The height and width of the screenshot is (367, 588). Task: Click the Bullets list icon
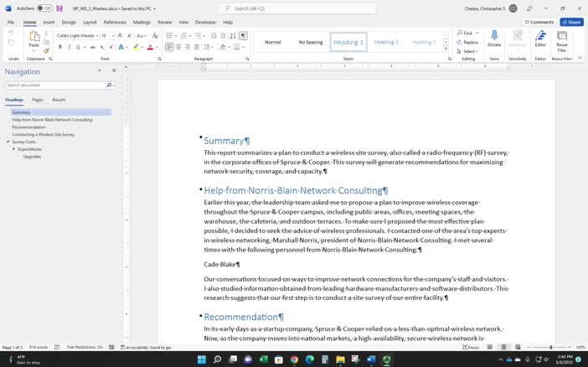(169, 35)
